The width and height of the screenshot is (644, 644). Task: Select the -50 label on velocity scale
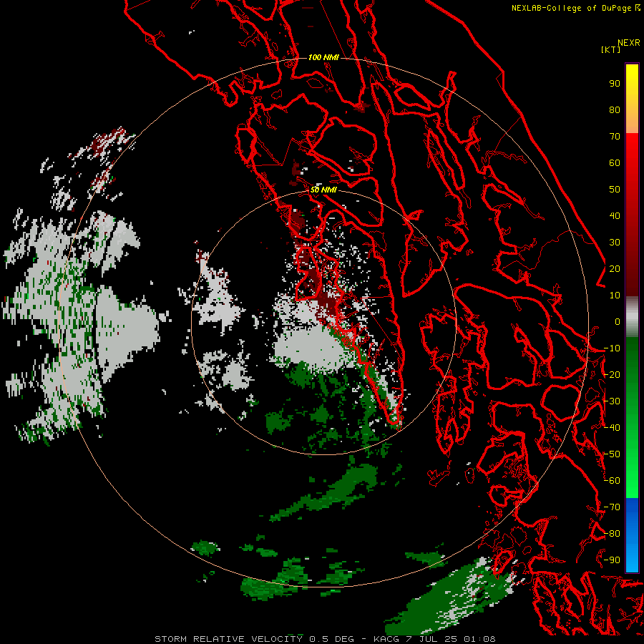(612, 454)
